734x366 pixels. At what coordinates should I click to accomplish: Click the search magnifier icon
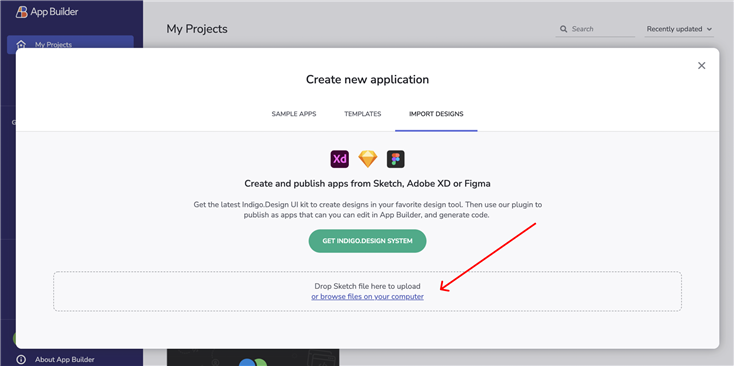click(x=564, y=29)
